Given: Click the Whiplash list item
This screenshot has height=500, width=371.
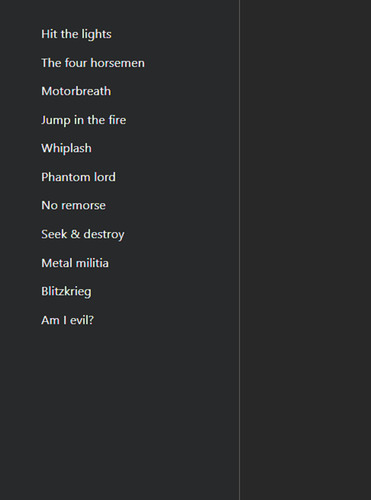Looking at the screenshot, I should 66,149.
